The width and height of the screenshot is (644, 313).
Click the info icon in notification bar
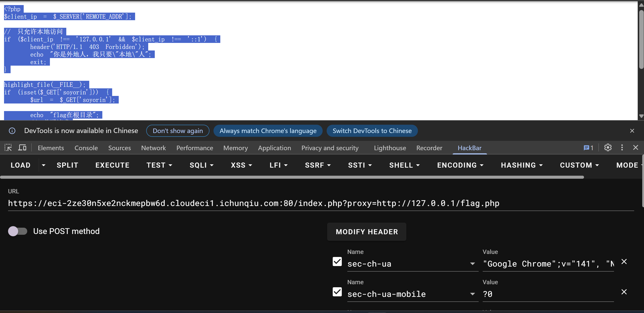12,131
